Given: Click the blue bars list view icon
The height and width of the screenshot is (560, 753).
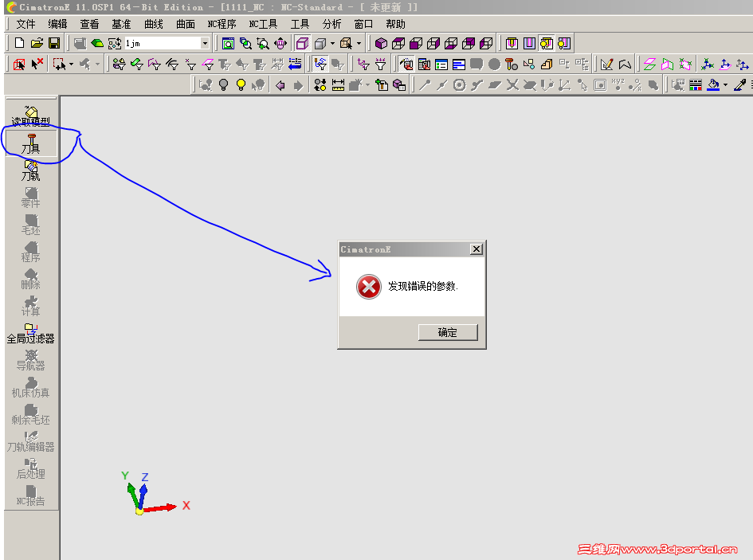Looking at the screenshot, I should click(x=459, y=64).
